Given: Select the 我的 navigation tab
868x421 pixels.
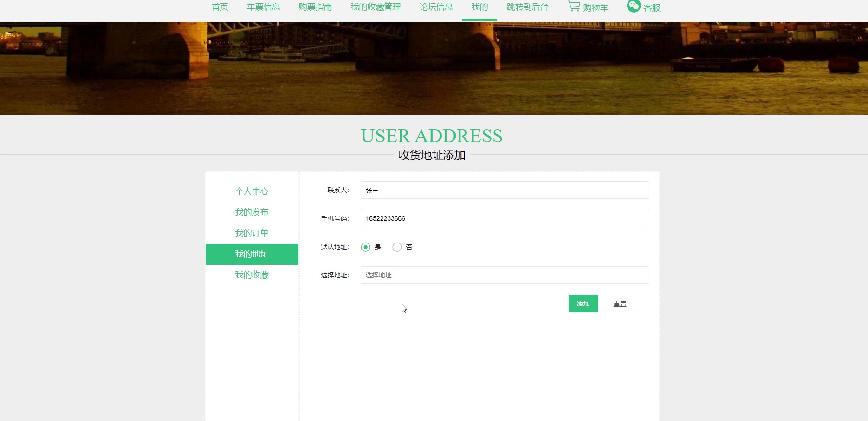Looking at the screenshot, I should (479, 7).
